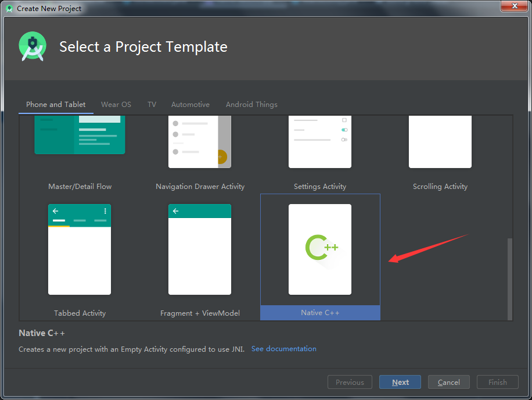The height and width of the screenshot is (400, 532).
Task: Click the Next button
Action: 400,382
